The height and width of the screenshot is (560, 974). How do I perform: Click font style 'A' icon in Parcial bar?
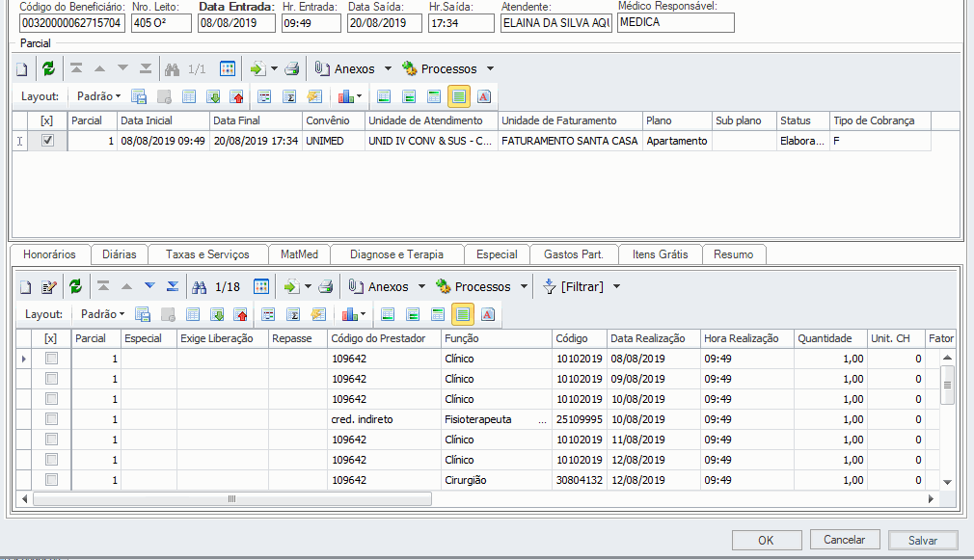pyautogui.click(x=484, y=96)
